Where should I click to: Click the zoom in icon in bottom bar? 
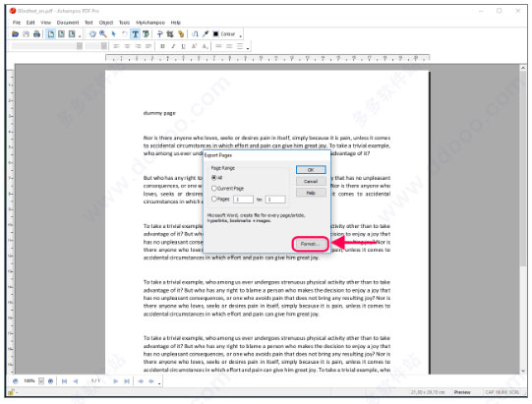coord(50,381)
